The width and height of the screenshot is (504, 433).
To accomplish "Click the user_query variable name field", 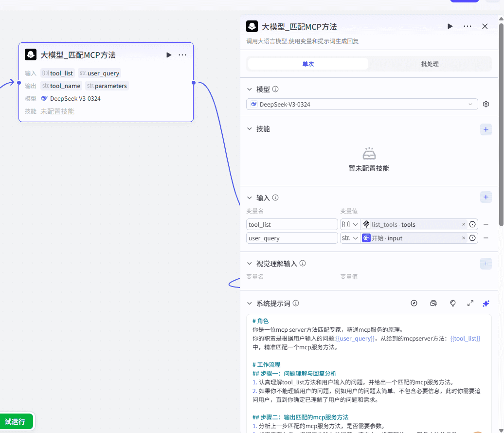I will [x=292, y=238].
